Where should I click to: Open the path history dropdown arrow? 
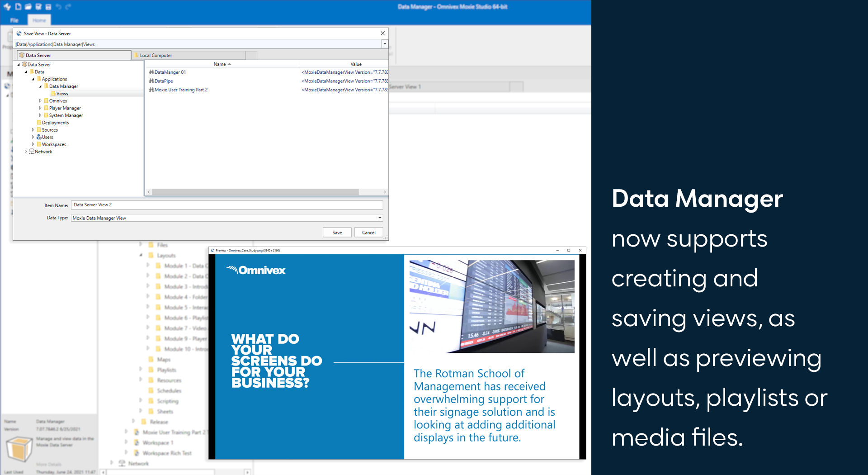click(385, 44)
